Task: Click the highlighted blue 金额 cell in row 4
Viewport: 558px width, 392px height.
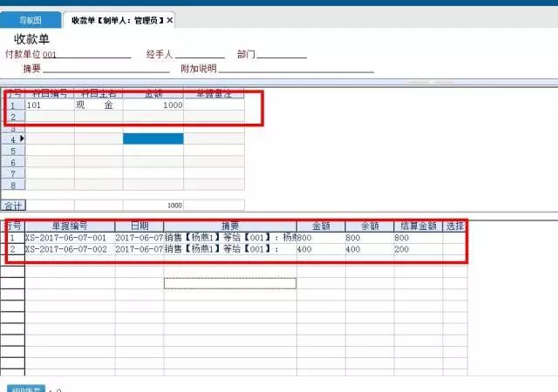Action: point(153,139)
